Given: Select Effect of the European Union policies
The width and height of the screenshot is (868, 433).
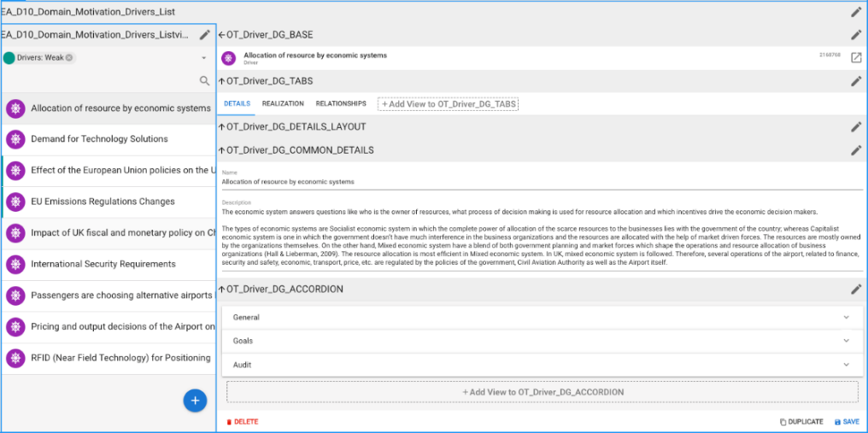Looking at the screenshot, I should point(108,170).
